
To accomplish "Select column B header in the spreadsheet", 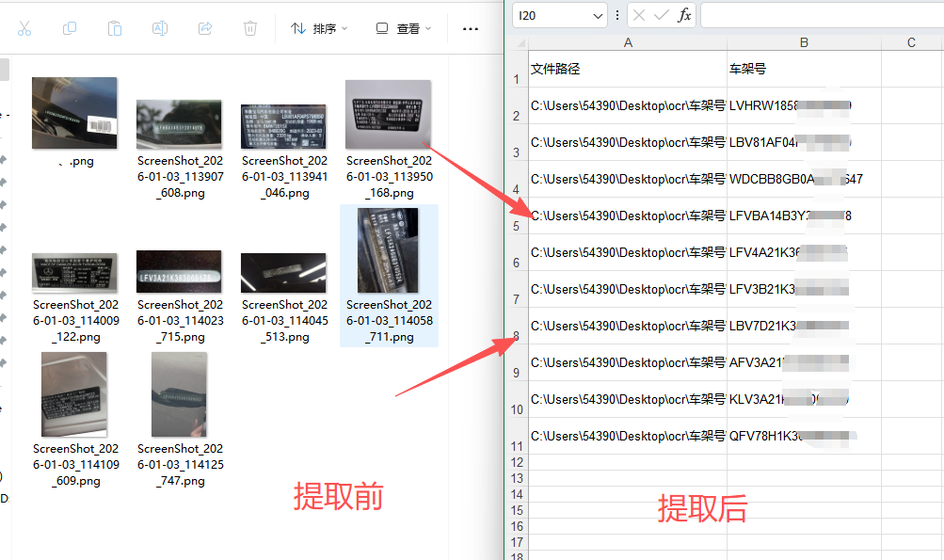I will click(803, 42).
